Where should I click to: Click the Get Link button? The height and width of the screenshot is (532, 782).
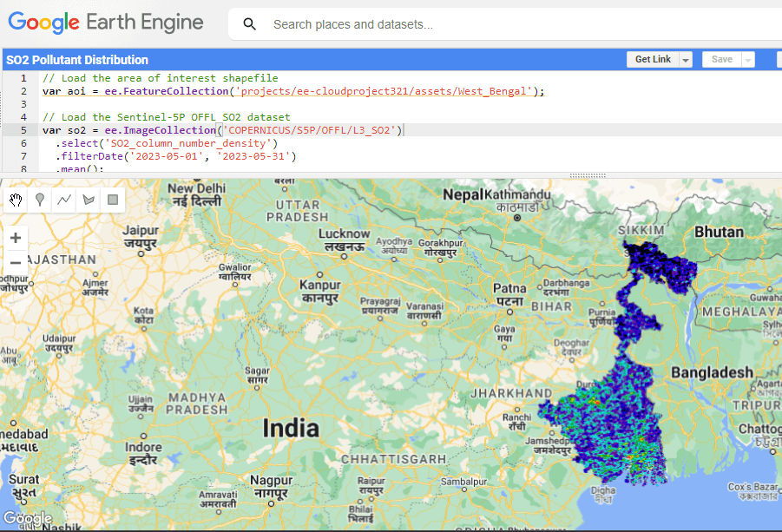point(653,59)
